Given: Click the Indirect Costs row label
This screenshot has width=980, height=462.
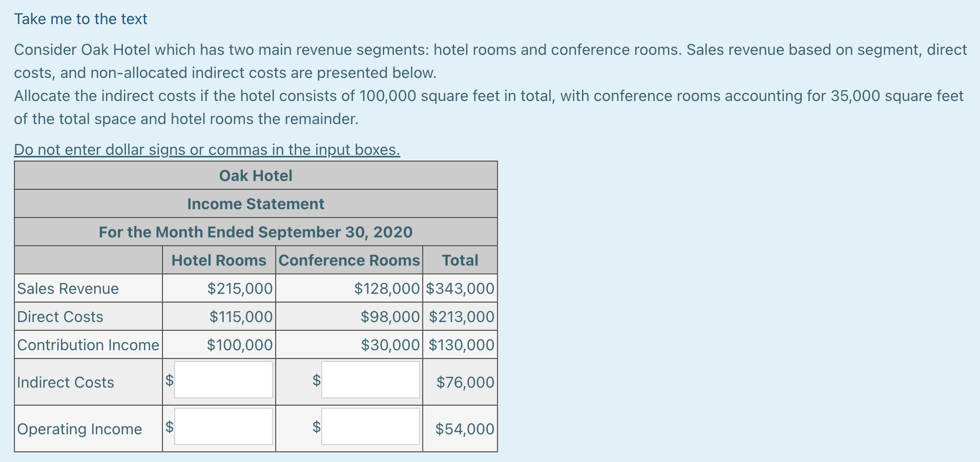Looking at the screenshot, I should tap(65, 383).
